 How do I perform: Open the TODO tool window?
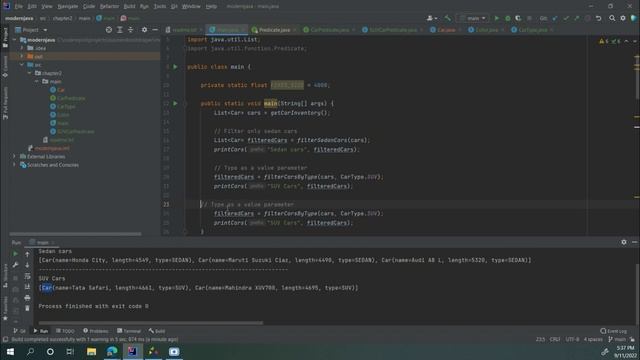pyautogui.click(x=65, y=331)
